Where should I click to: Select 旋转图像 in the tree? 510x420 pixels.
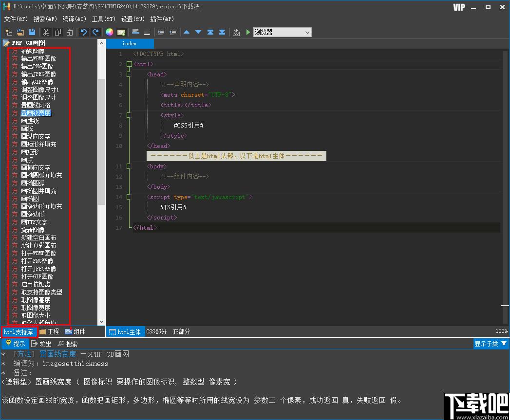click(33, 230)
